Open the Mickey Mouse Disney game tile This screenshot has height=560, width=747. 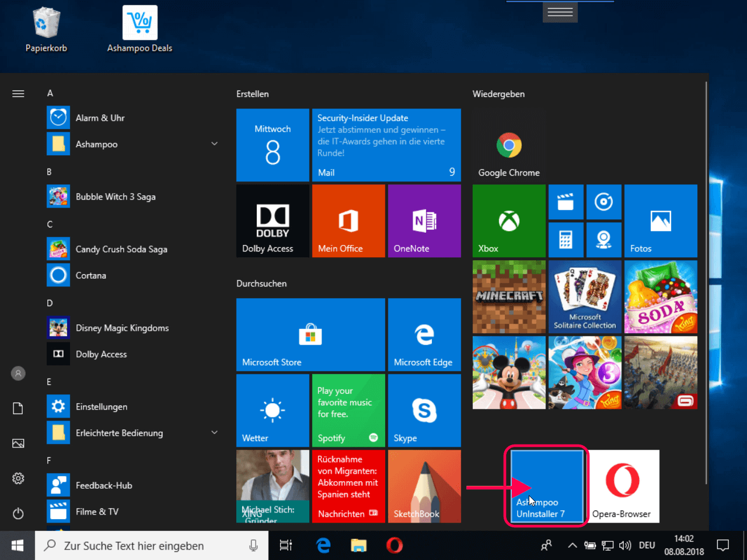pos(509,373)
